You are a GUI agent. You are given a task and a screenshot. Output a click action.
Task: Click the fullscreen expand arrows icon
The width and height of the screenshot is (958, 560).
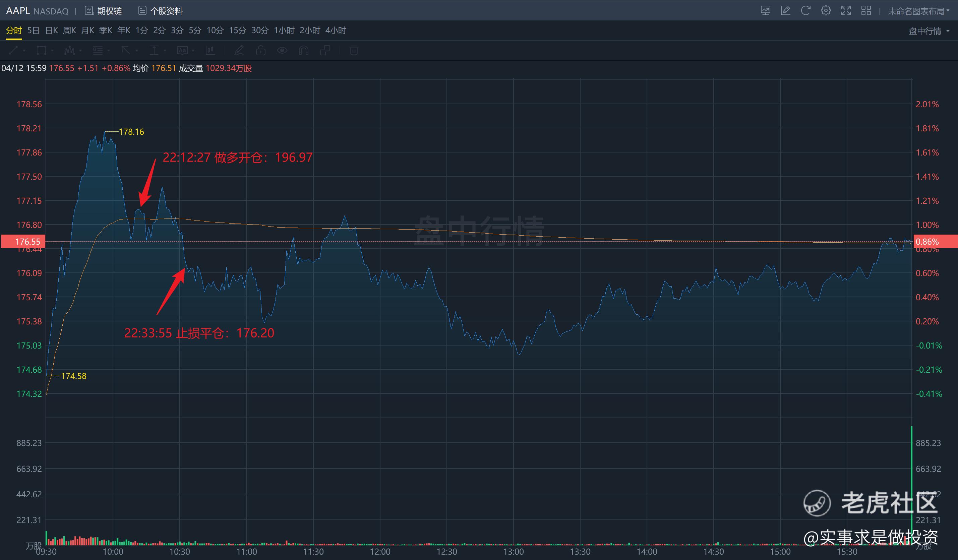click(846, 11)
